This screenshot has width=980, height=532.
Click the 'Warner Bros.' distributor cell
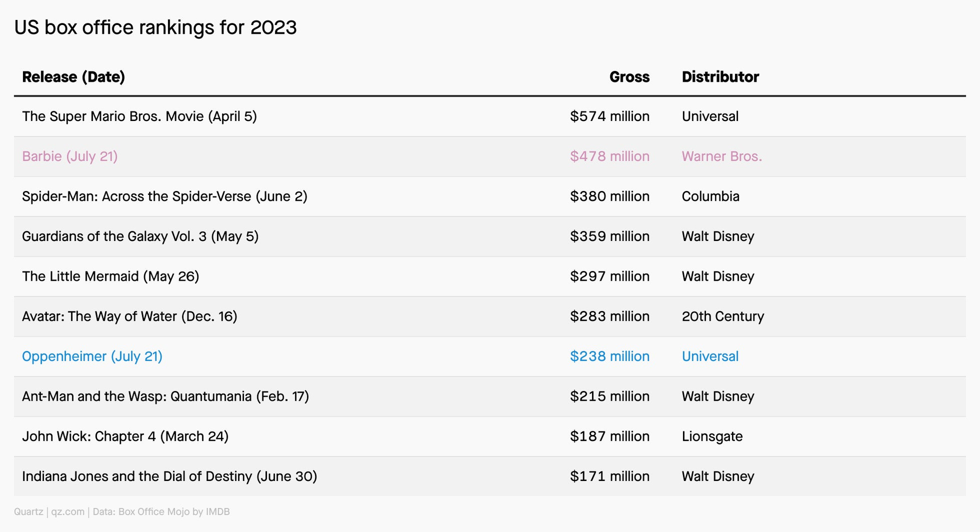(722, 156)
